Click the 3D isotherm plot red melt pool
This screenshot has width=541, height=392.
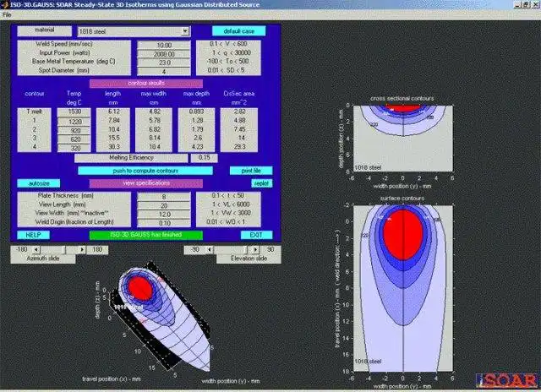[140, 288]
